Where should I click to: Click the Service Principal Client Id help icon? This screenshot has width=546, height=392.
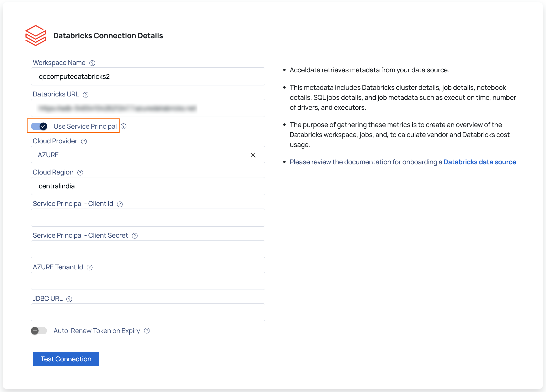[x=120, y=204]
